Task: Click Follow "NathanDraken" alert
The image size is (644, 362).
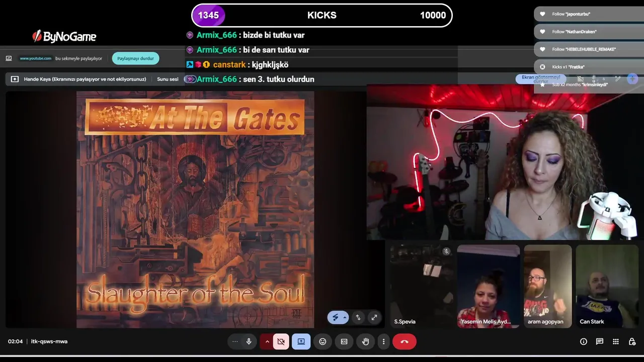Action: point(589,32)
